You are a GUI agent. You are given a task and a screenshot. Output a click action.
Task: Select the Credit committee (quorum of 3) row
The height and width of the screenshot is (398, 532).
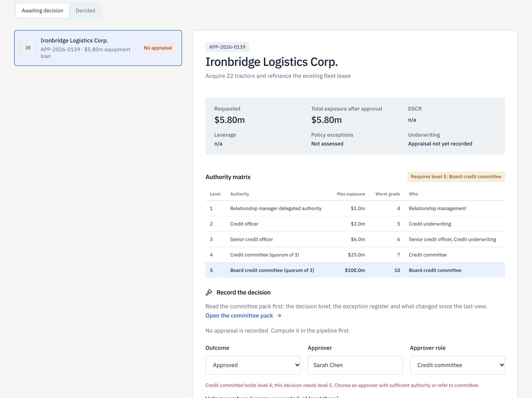click(355, 255)
